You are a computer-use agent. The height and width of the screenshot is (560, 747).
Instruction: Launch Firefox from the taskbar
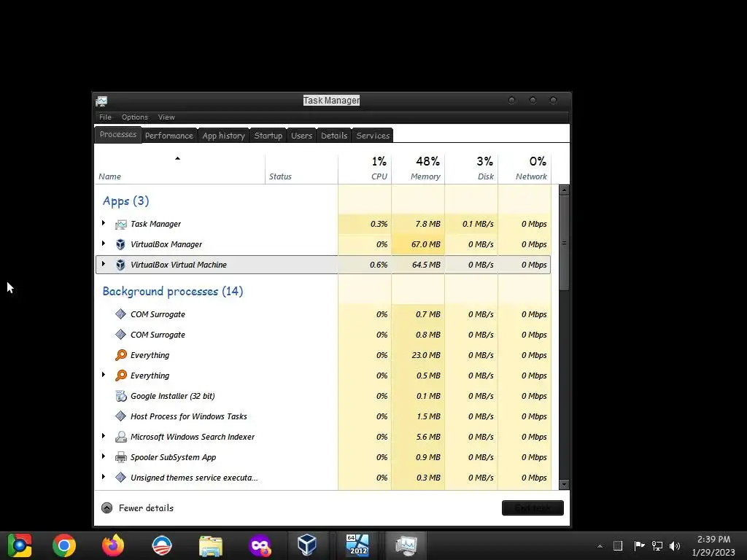(113, 545)
